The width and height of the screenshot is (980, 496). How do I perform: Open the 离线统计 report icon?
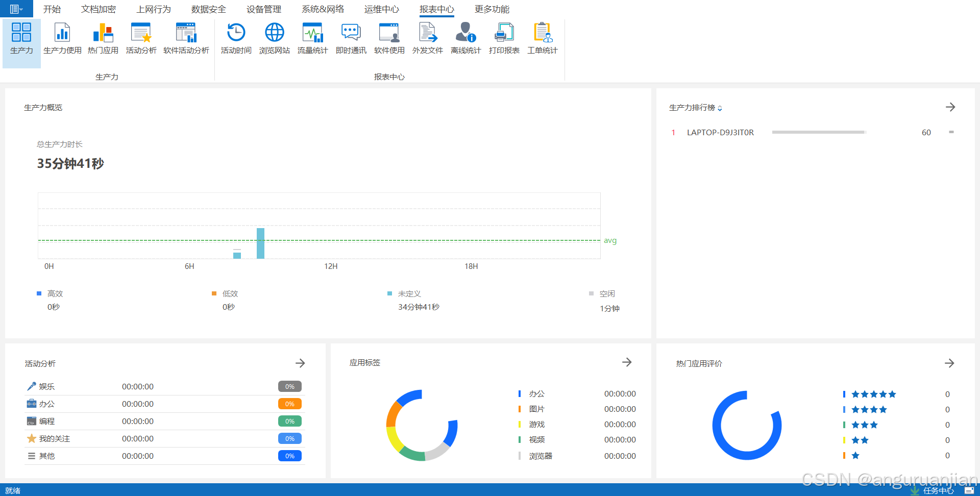coord(466,39)
